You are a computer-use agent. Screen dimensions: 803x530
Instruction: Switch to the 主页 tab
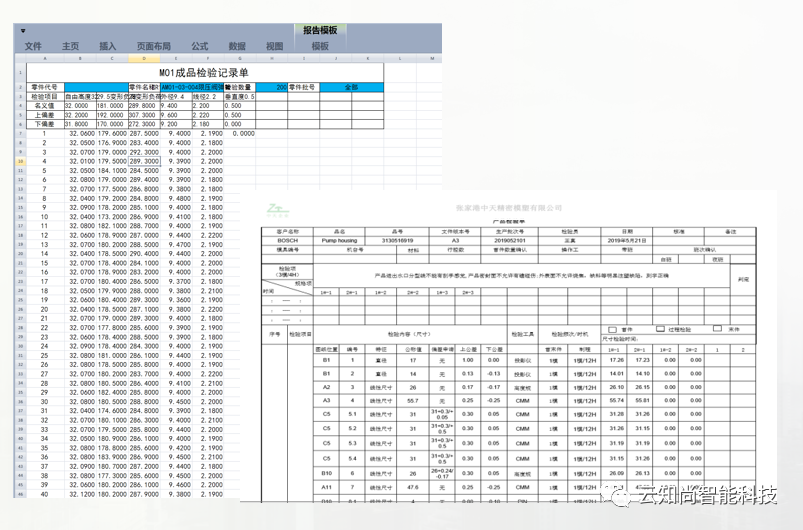[70, 46]
